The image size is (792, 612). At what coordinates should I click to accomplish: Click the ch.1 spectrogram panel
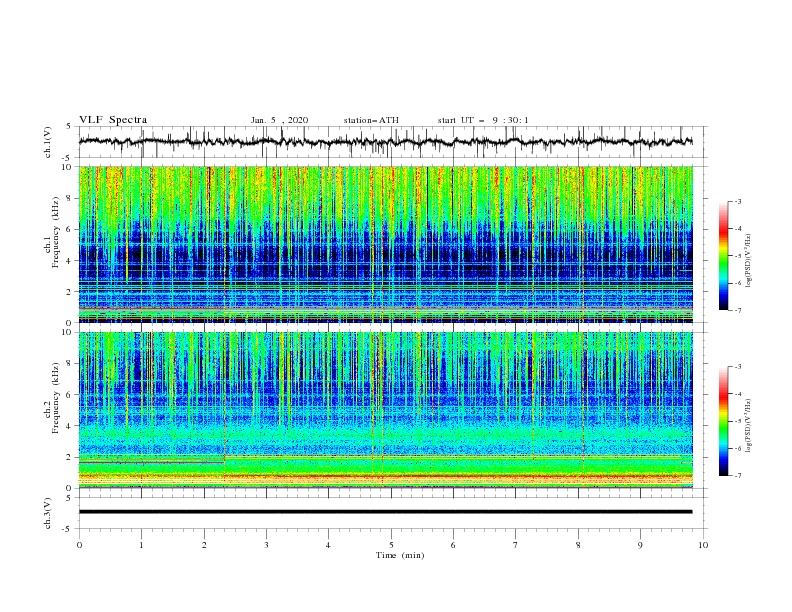(385, 244)
